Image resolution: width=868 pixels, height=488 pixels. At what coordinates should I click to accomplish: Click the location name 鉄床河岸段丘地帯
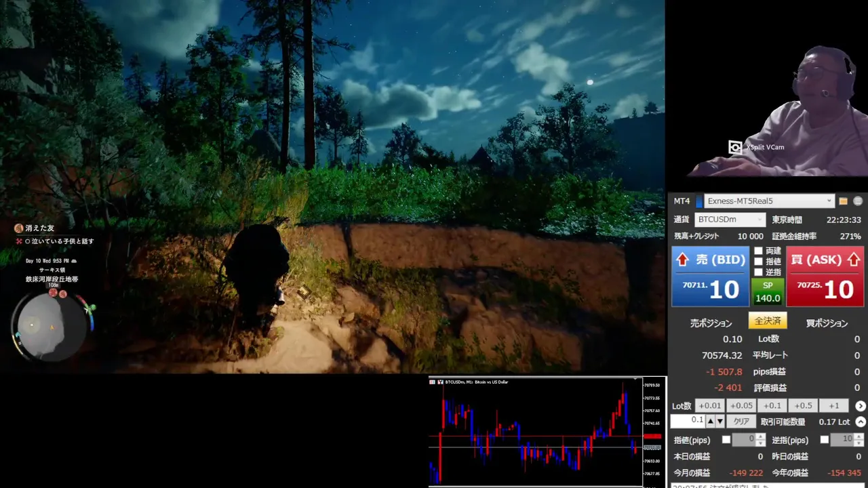coord(52,279)
